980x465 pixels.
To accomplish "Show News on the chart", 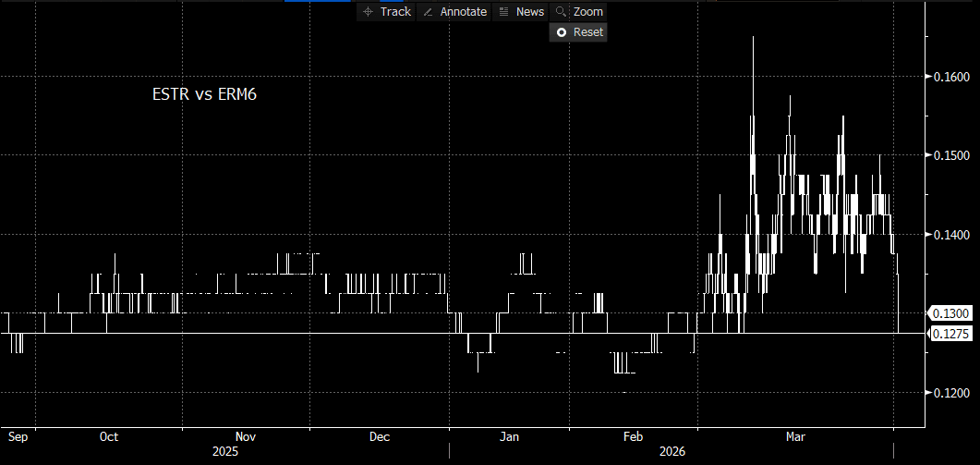I will click(530, 12).
